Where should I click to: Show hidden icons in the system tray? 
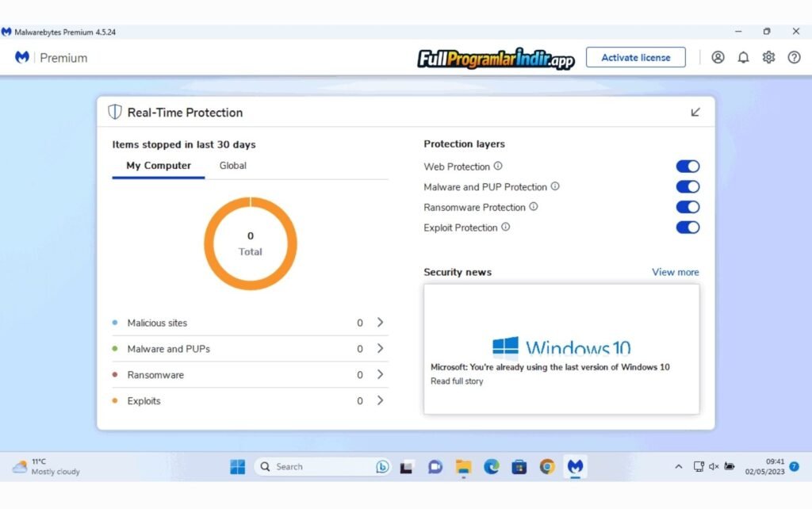coord(678,466)
